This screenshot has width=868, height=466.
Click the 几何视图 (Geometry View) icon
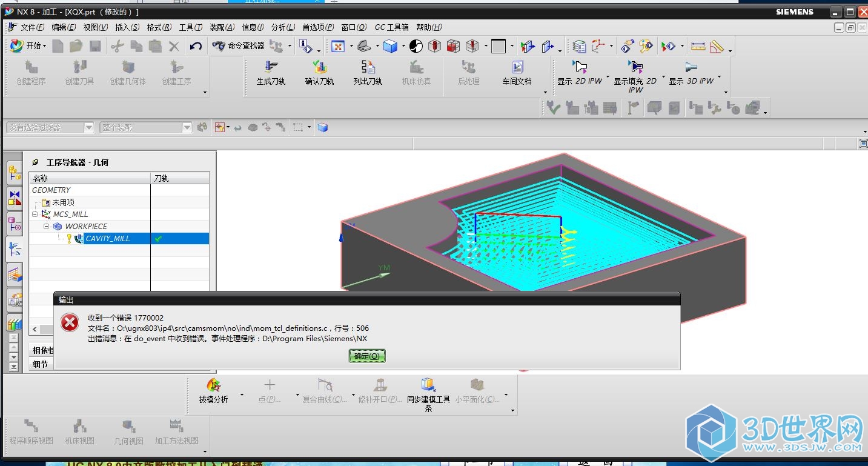[128, 432]
